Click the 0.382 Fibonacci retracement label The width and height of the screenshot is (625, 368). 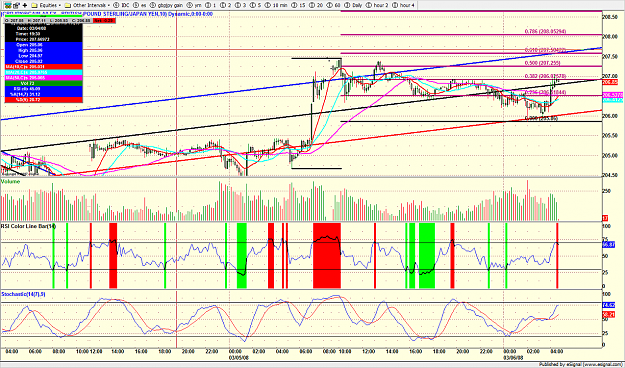point(545,76)
